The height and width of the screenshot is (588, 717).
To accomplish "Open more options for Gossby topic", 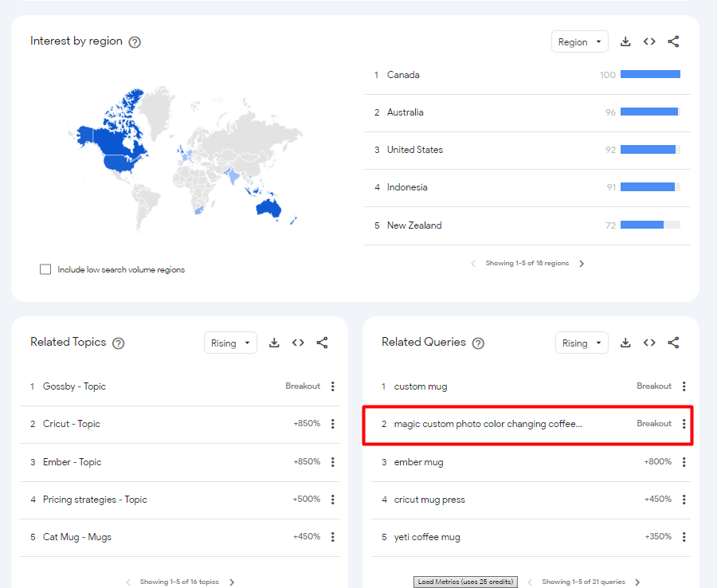I will point(333,386).
